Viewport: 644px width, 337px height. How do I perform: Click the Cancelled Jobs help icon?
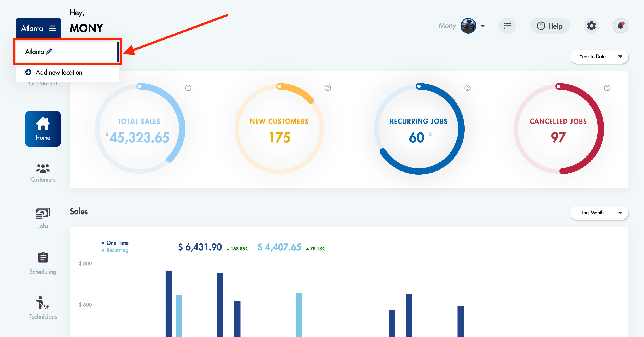click(607, 88)
